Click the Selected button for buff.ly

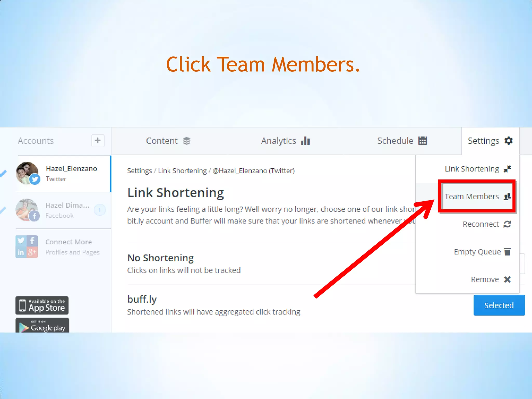pyautogui.click(x=499, y=305)
